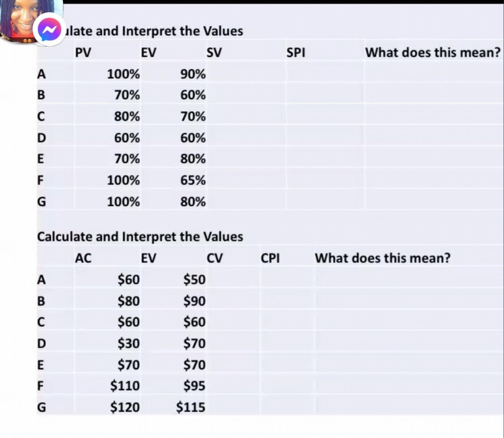The image size is (504, 438).
Task: Click the row label G in bottom table
Action: [41, 408]
